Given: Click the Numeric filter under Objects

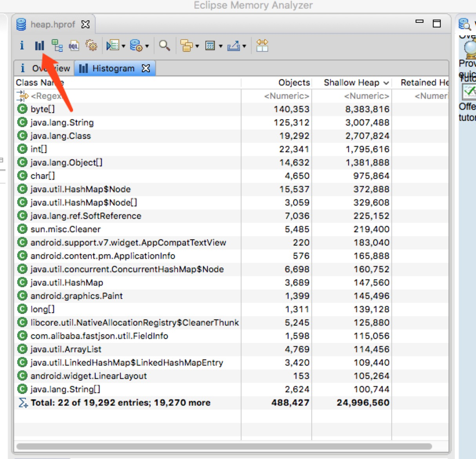Looking at the screenshot, I should tap(287, 96).
